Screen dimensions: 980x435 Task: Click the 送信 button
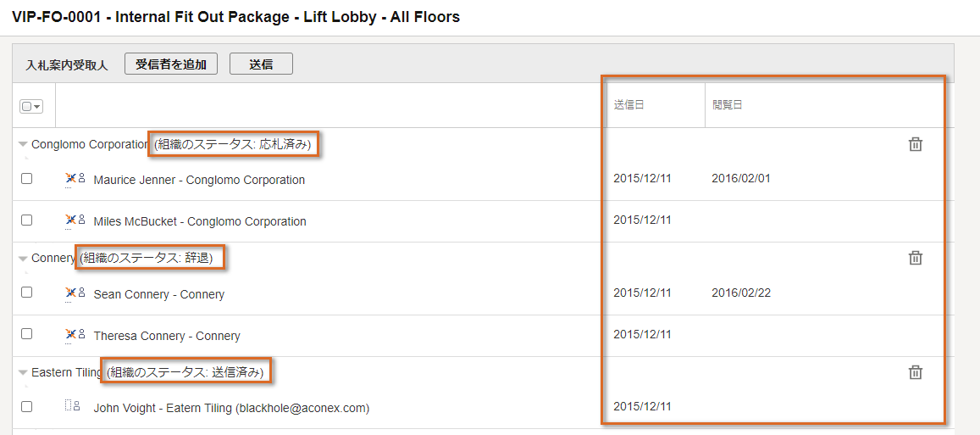coord(261,64)
